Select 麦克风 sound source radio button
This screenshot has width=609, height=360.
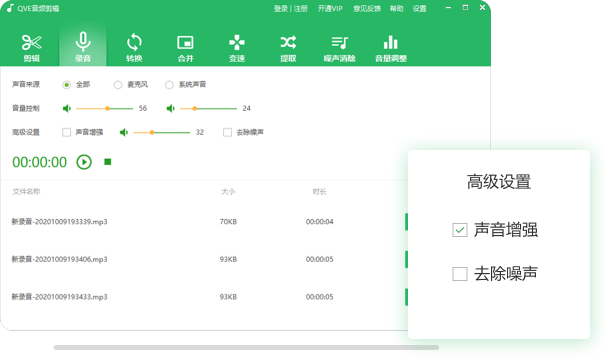(x=118, y=85)
